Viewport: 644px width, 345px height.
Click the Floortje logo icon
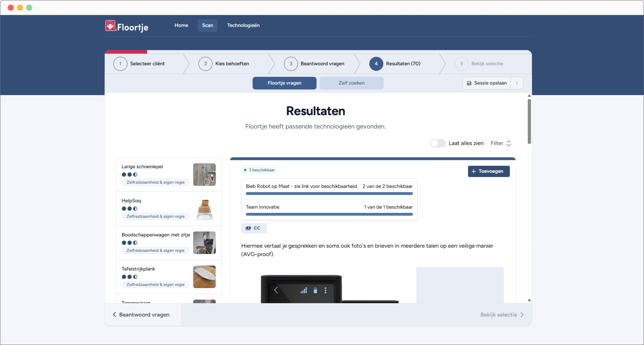click(x=110, y=26)
